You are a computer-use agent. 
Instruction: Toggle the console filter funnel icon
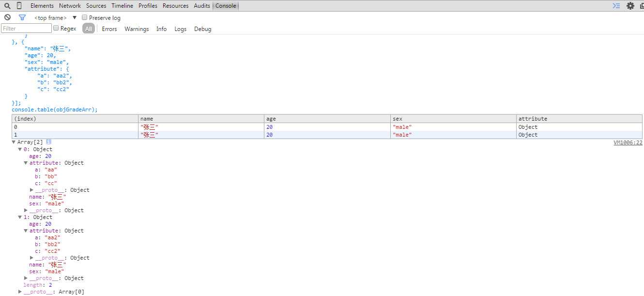(22, 17)
